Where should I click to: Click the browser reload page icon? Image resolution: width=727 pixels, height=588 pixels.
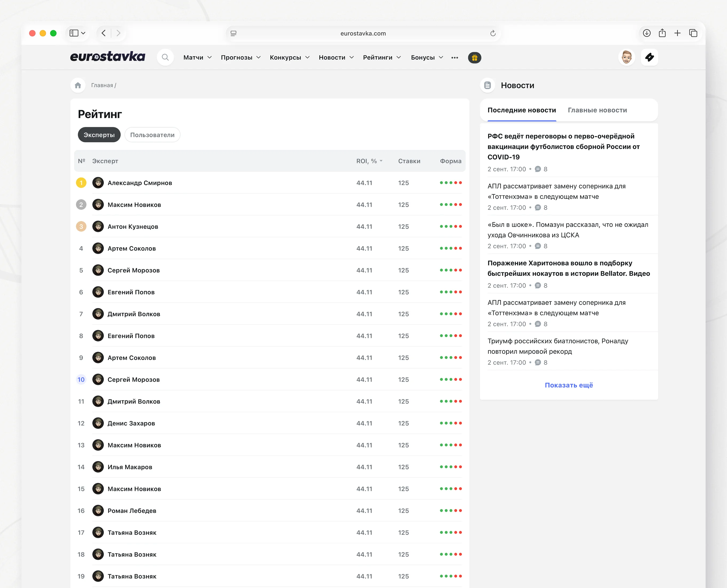[493, 33]
